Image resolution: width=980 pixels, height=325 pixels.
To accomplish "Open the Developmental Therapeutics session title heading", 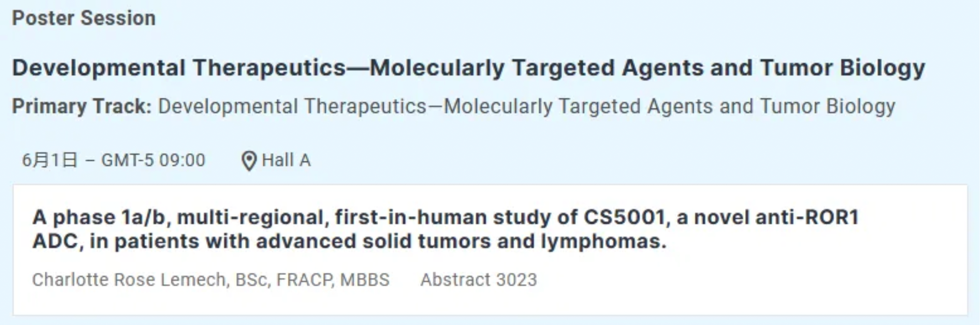I will point(468,68).
